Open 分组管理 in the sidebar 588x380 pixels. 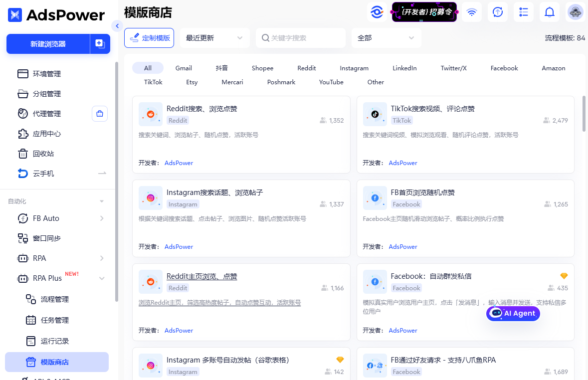(x=46, y=93)
